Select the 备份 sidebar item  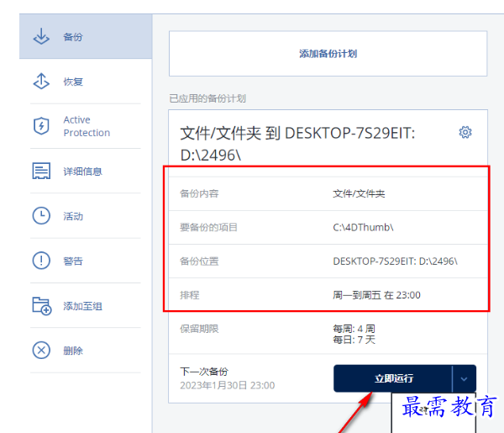[x=86, y=36]
